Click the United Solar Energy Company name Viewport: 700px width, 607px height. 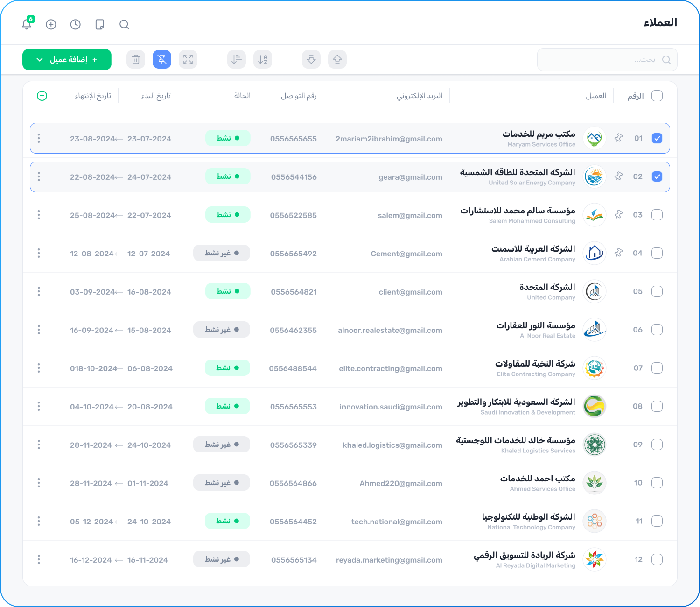pos(517,173)
